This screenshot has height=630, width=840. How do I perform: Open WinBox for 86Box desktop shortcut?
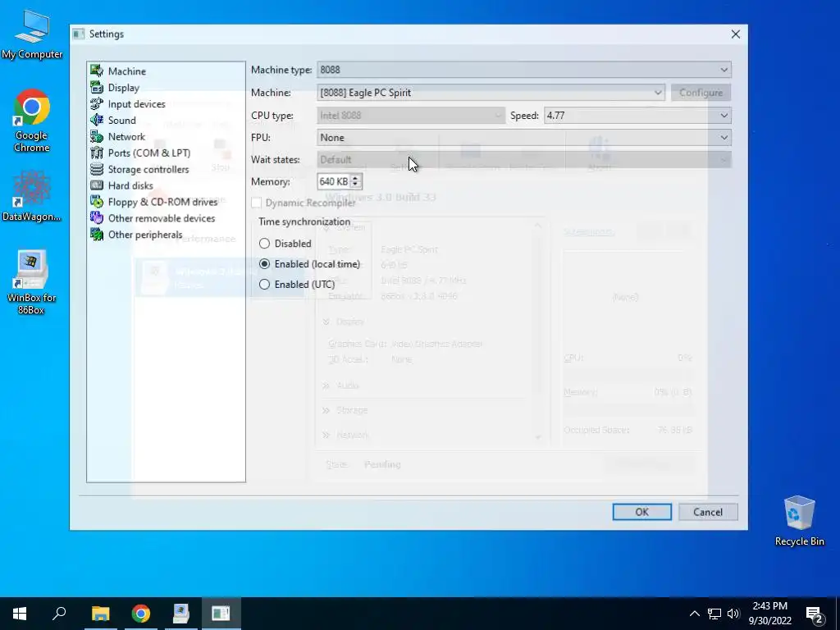32,281
